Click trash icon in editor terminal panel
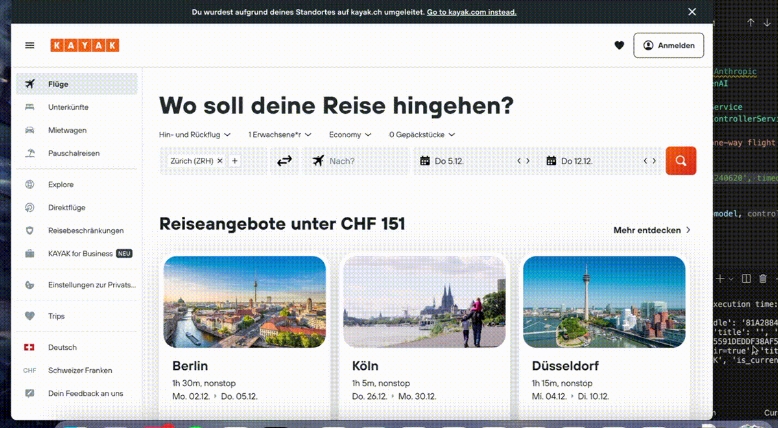The width and height of the screenshot is (778, 428). click(x=763, y=279)
